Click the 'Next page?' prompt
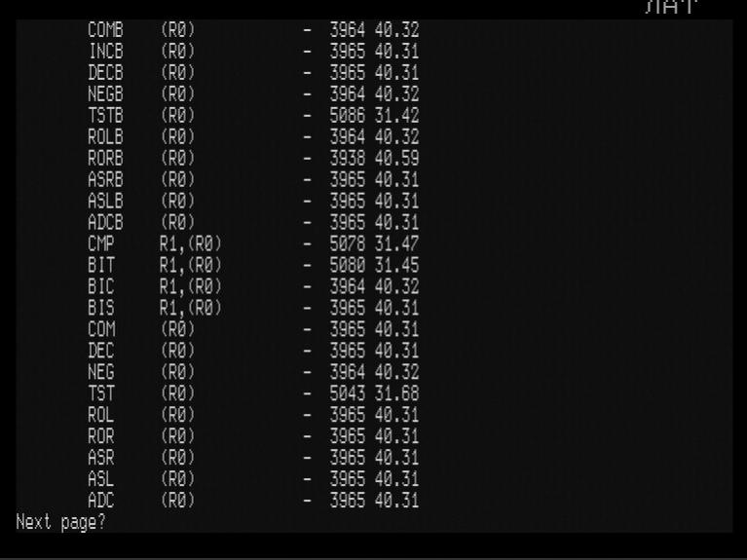The width and height of the screenshot is (747, 560). 60,522
